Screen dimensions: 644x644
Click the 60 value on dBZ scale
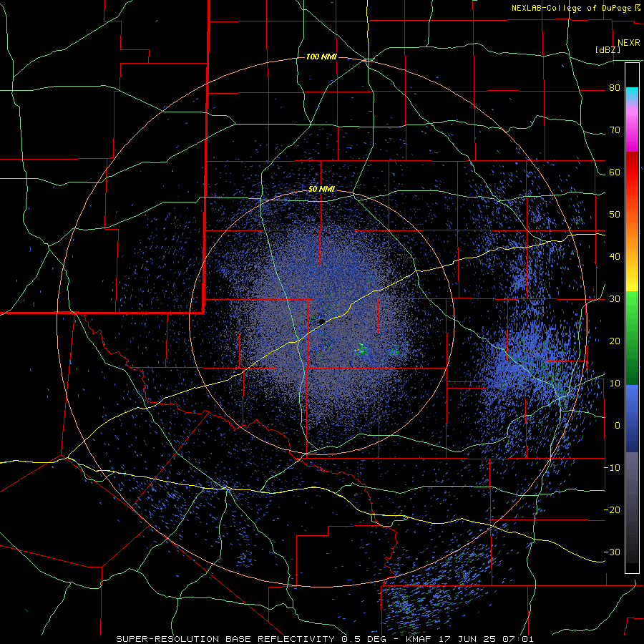point(615,172)
